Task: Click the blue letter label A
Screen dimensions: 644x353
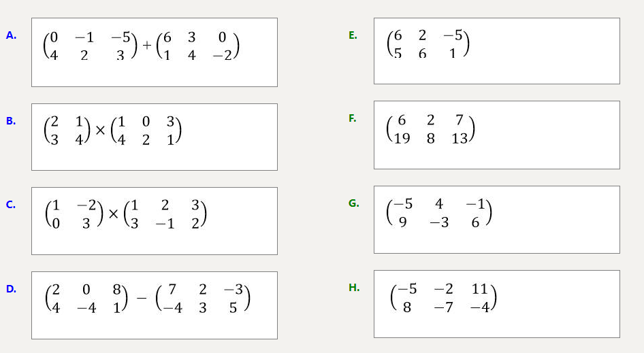Action: point(11,35)
